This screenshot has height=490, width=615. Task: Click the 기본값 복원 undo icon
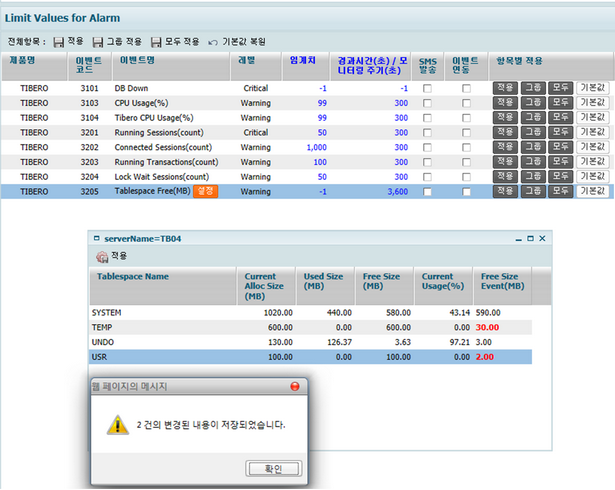point(213,42)
